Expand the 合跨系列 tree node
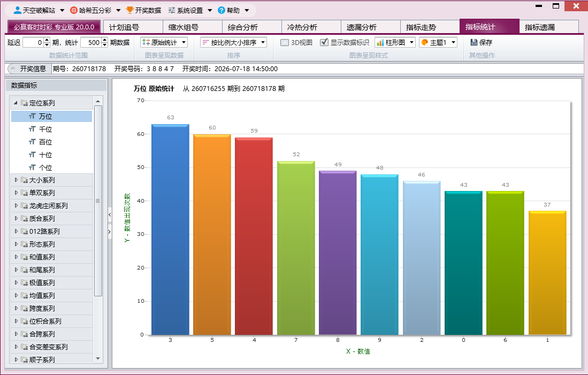 pos(16,334)
